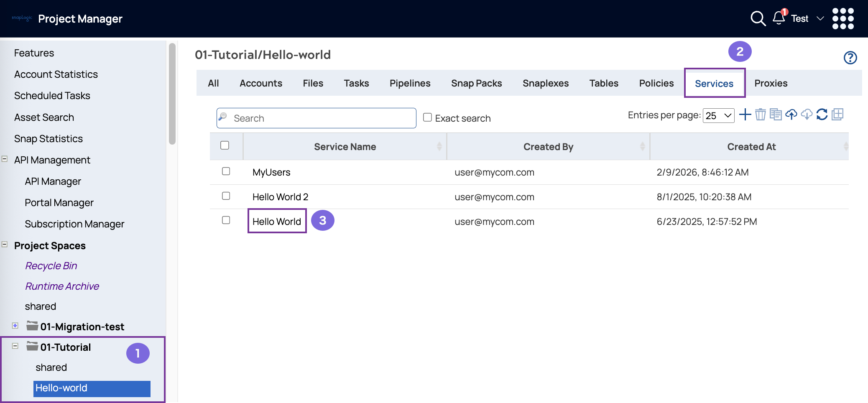
Task: Open the notifications bell
Action: [x=779, y=18]
